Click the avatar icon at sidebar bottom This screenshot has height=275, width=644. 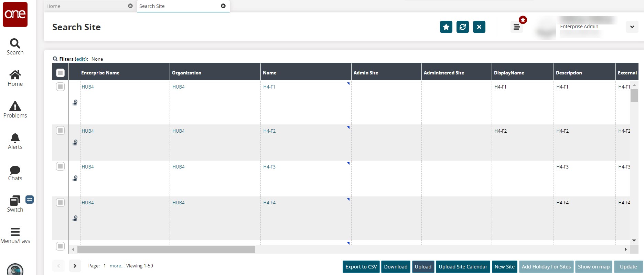click(x=15, y=269)
